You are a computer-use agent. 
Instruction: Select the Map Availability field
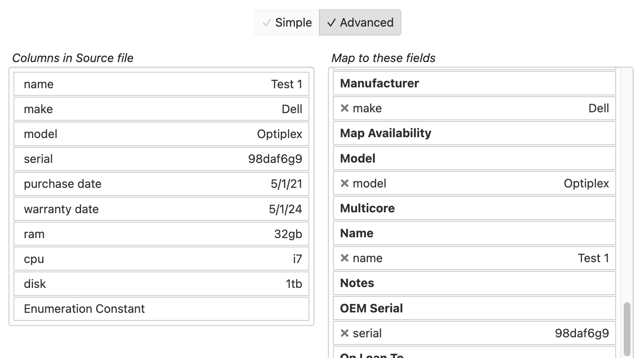coord(474,133)
